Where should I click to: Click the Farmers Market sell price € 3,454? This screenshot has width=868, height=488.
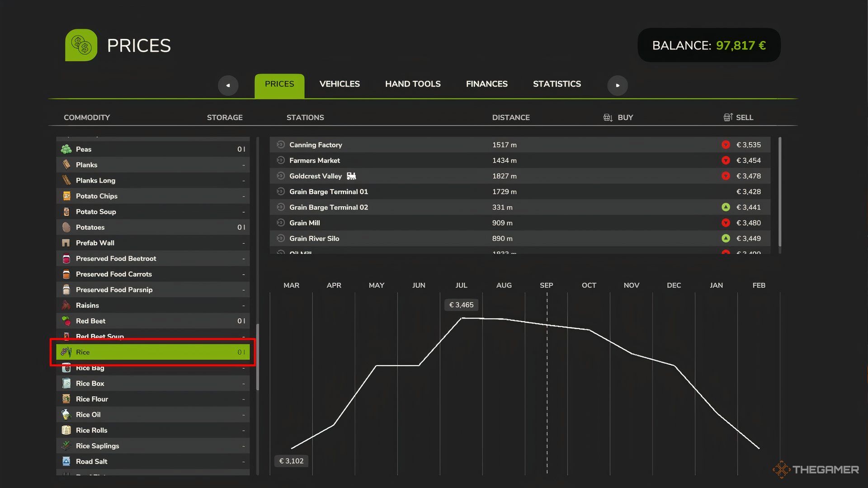point(749,160)
